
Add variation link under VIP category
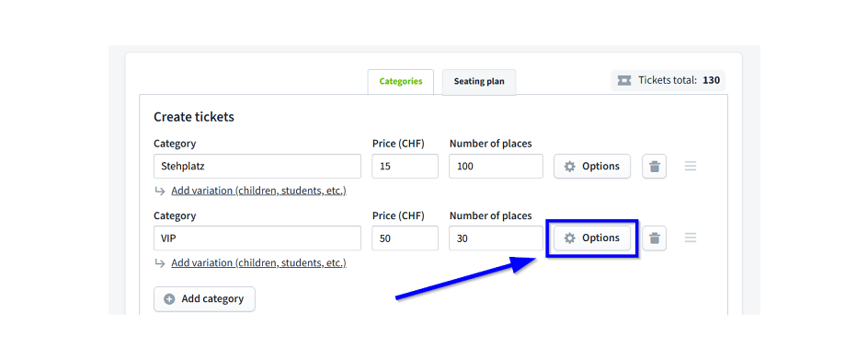click(258, 263)
